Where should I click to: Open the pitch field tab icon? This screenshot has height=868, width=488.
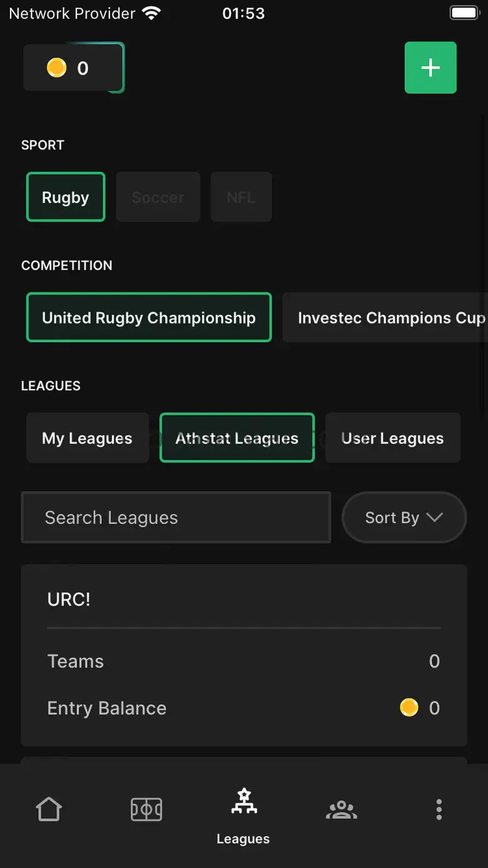coord(146,809)
